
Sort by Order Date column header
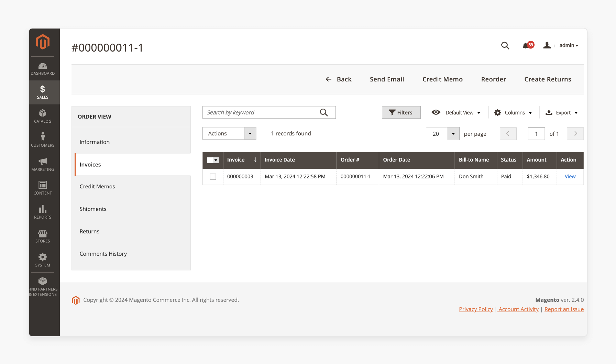tap(417, 160)
